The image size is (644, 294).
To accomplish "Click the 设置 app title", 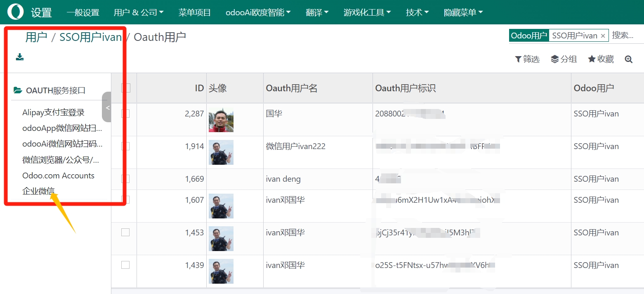I will (x=41, y=12).
